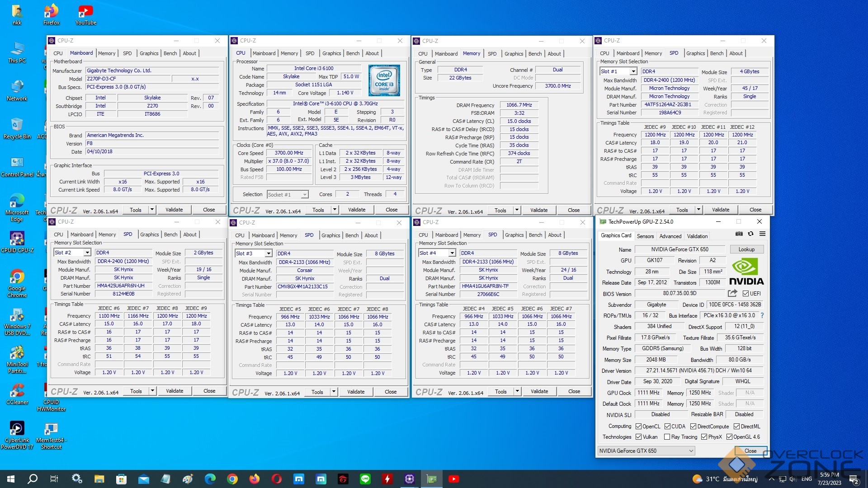Expand Tools dropdown arrow in Slot #2 SPD window
The width and height of the screenshot is (868, 488).
pos(153,391)
